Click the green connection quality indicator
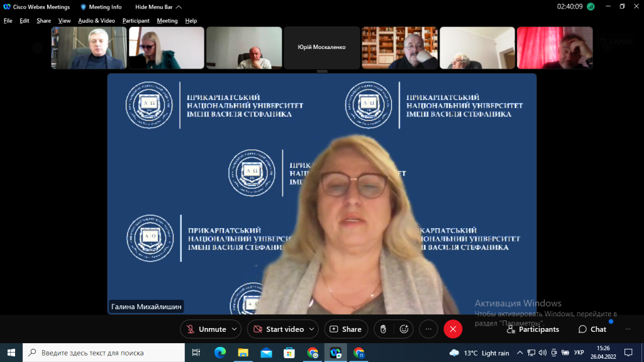The width and height of the screenshot is (644, 362). tap(591, 7)
